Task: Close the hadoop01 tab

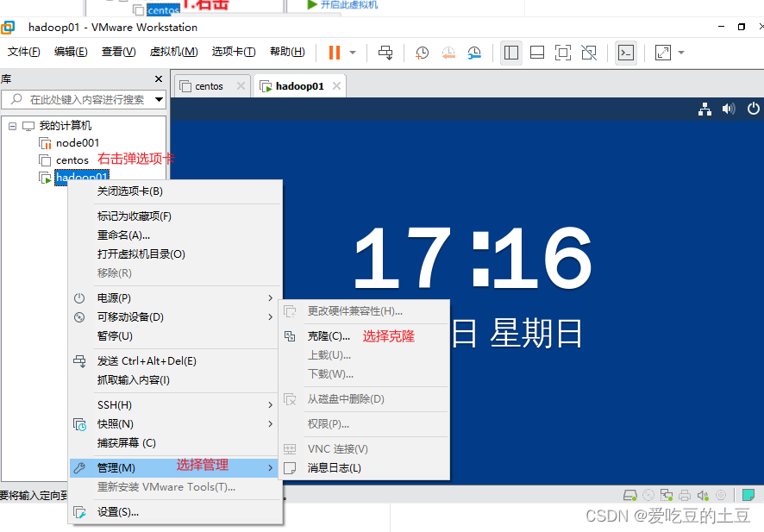Action: [336, 85]
